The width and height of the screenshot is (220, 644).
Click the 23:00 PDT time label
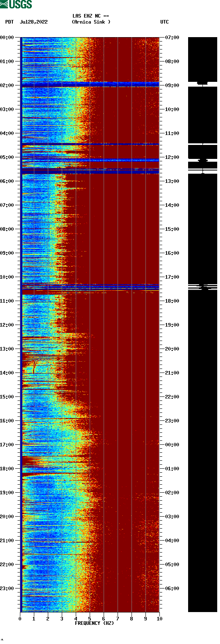(x=7, y=589)
